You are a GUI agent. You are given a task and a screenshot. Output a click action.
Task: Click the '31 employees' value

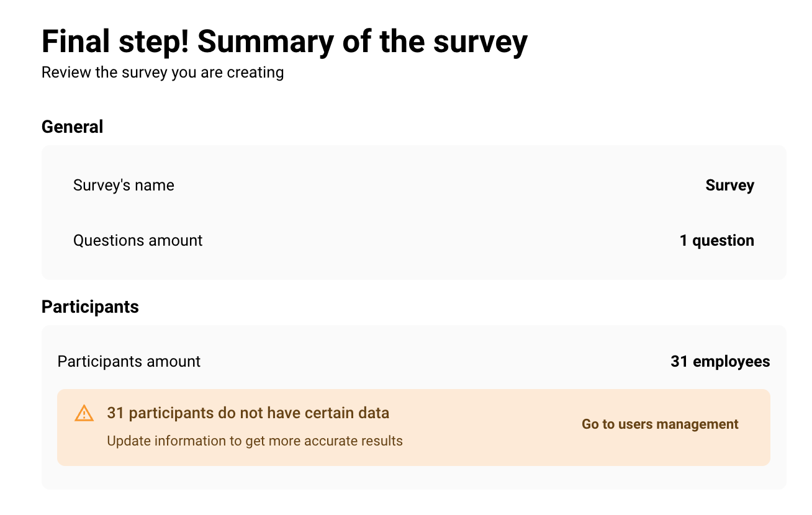(720, 362)
